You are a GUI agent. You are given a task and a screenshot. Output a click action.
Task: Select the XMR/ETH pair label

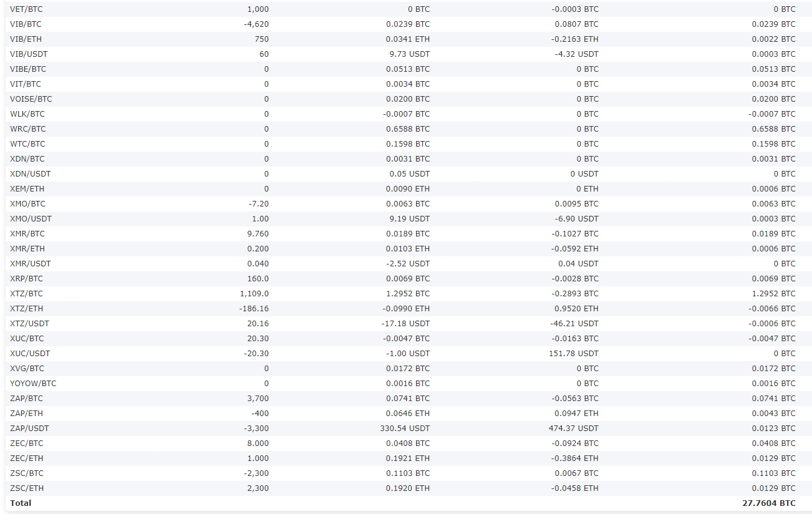click(27, 249)
